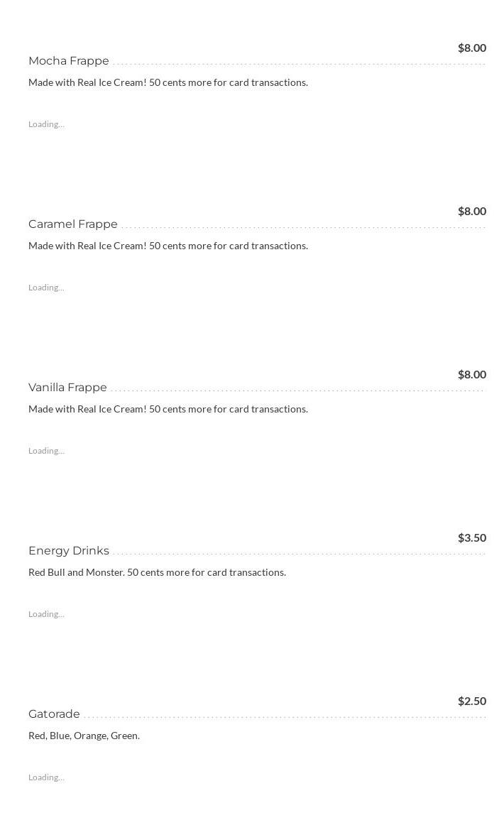Click the Mocha Frappe description text
The image size is (504, 825).
tap(168, 82)
